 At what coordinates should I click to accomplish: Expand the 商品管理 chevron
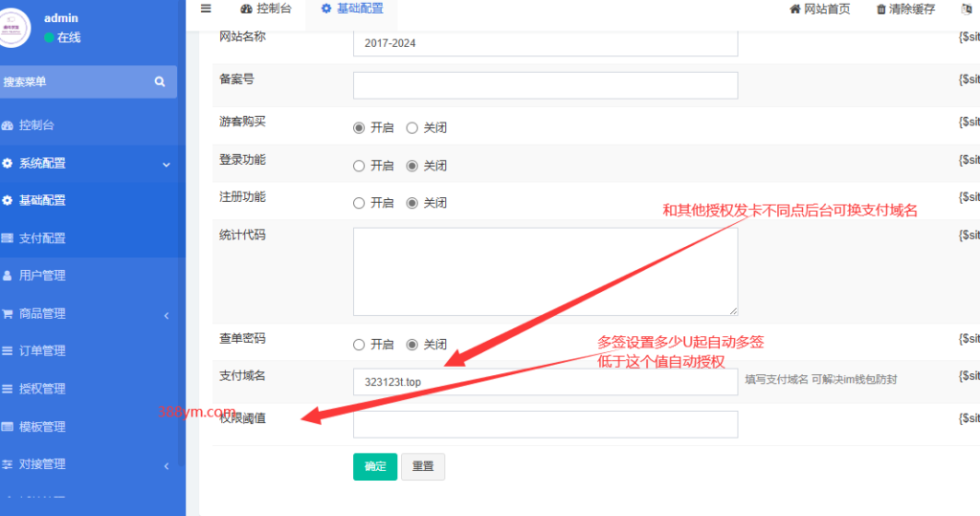(167, 315)
